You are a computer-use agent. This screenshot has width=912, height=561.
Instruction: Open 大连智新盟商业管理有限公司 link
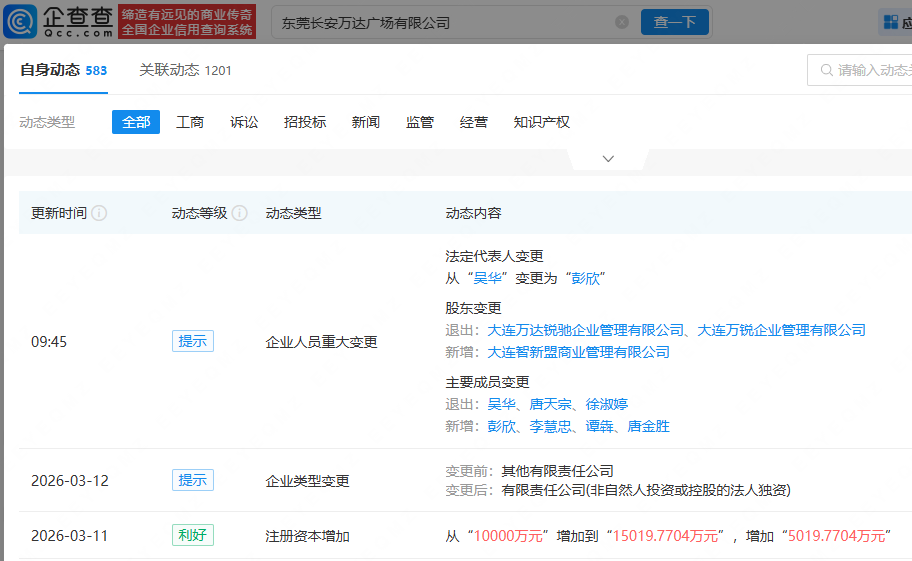[578, 352]
